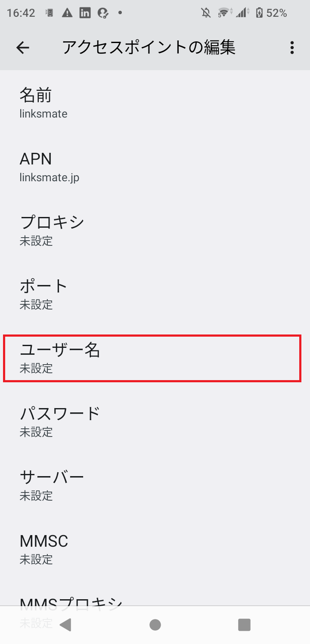Image resolution: width=310 pixels, height=644 pixels.
Task: Open the overflow menu with three dots
Action: pos(292,47)
